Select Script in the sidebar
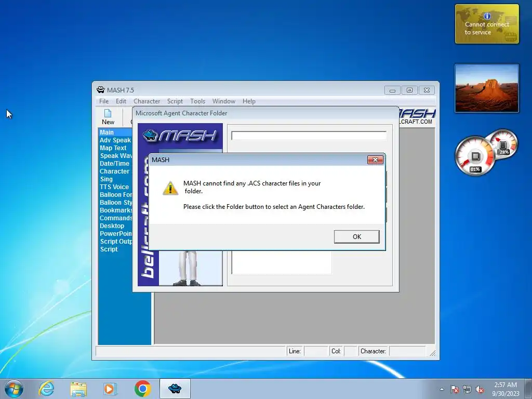The width and height of the screenshot is (532, 399). point(115,249)
